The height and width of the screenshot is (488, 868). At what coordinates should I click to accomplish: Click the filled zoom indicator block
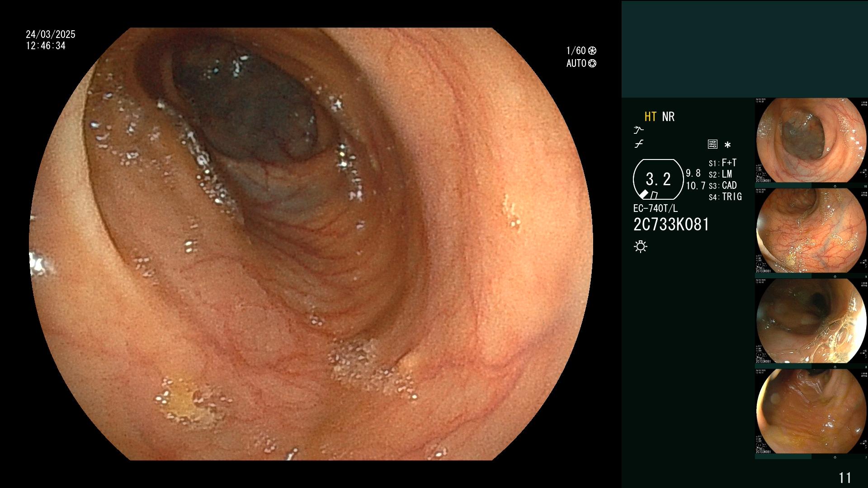pos(644,194)
